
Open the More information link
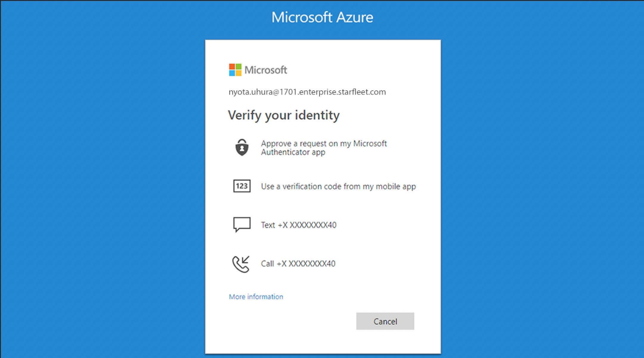pos(256,297)
